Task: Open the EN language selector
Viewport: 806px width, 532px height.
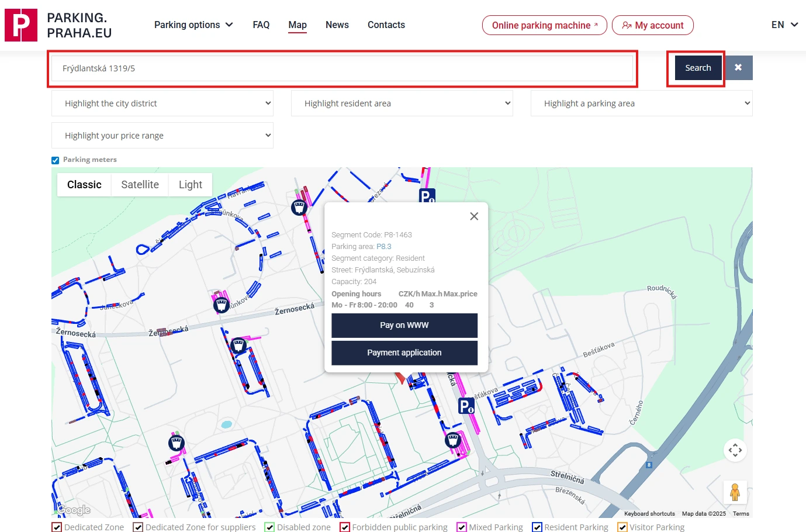Action: pos(784,25)
